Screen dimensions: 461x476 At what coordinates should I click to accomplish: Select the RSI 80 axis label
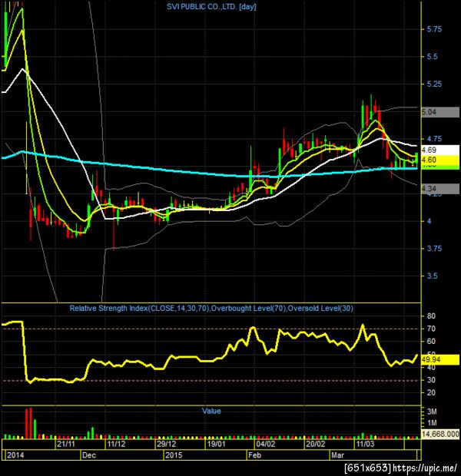coord(431,316)
